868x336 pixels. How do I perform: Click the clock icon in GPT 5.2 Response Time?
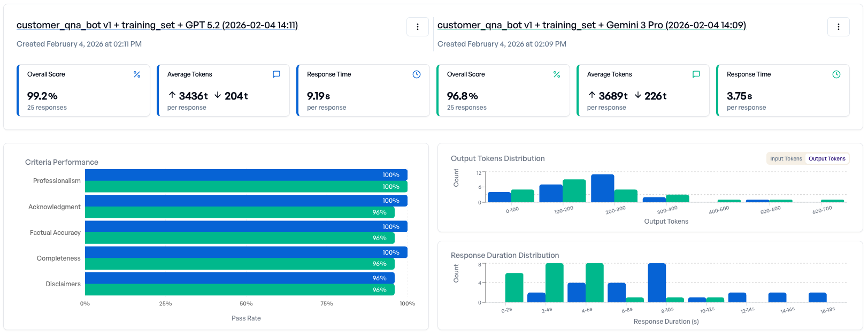[x=417, y=74]
